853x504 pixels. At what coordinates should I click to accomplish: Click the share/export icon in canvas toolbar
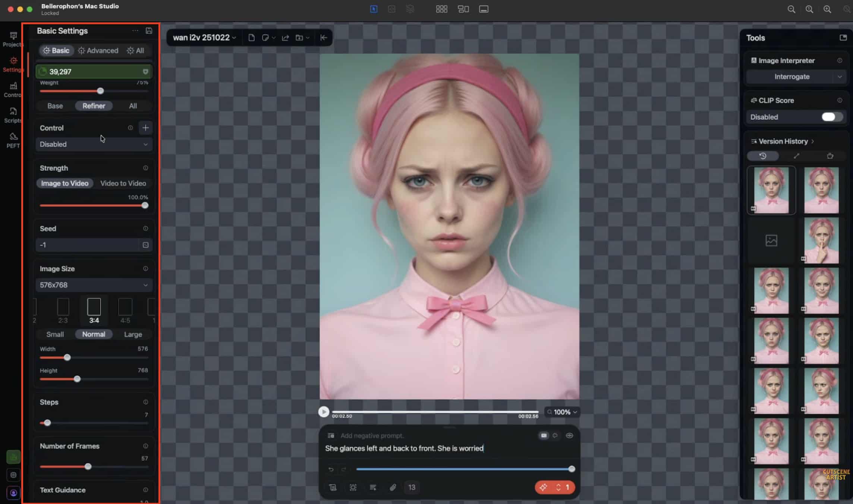tap(285, 38)
